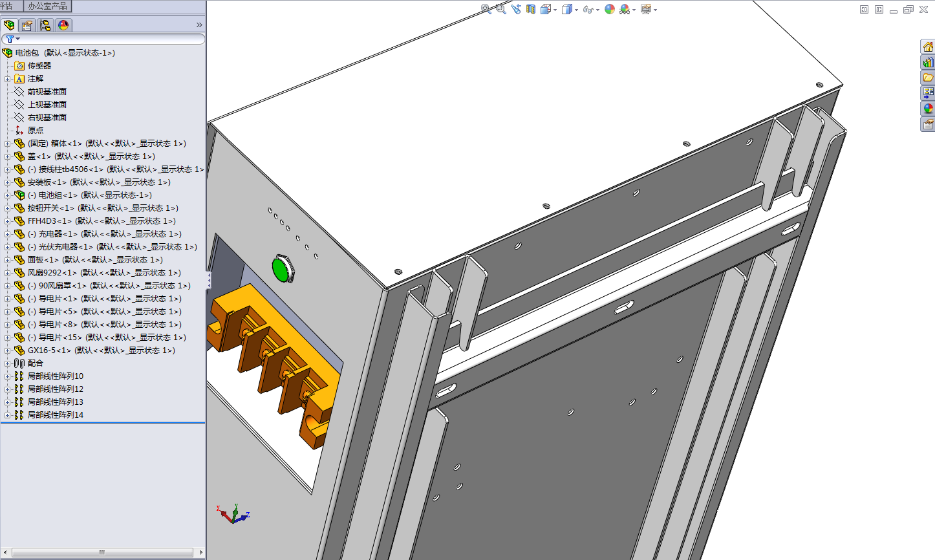Expand the 局部线性阵列10 pattern node
The width and height of the screenshot is (935, 560).
[x=7, y=376]
